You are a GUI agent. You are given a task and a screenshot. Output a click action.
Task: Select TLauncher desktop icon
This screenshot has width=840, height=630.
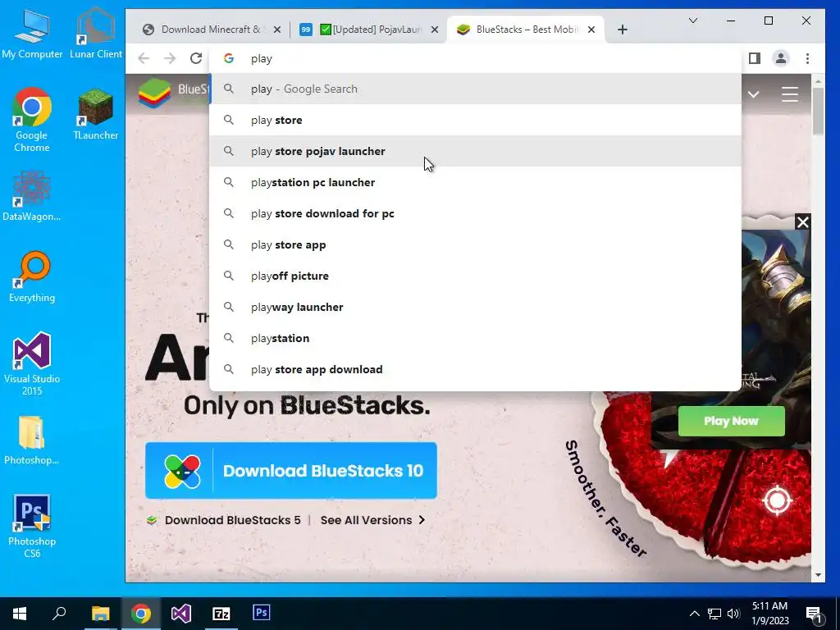click(x=96, y=115)
